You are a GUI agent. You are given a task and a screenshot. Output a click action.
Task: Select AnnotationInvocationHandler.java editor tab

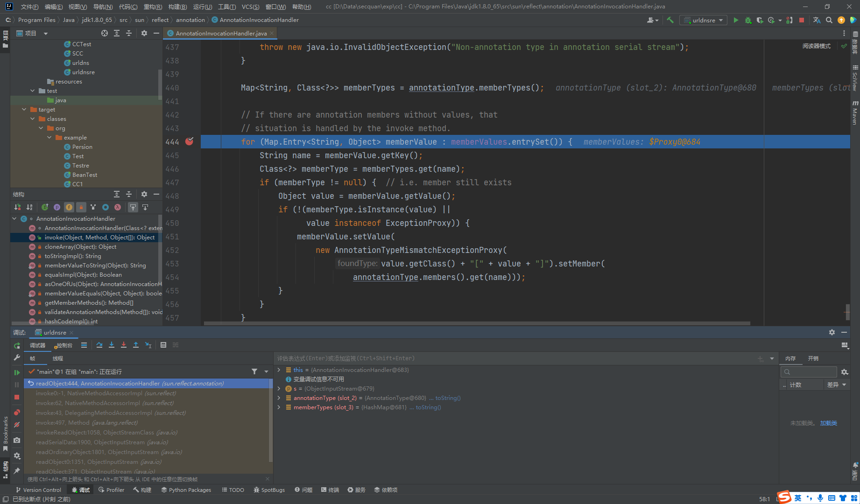(x=221, y=33)
